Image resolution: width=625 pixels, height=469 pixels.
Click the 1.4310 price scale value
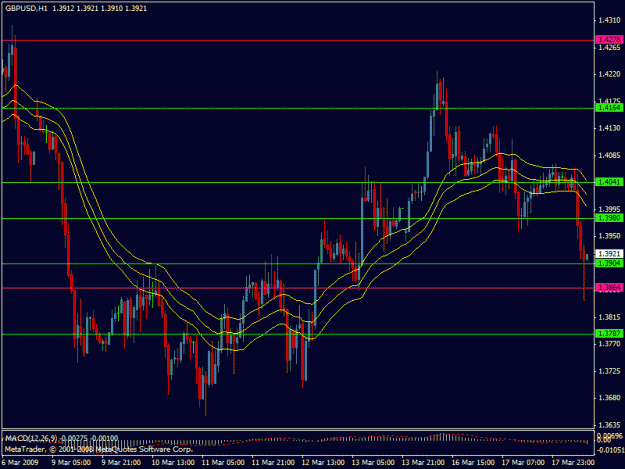tap(609, 20)
